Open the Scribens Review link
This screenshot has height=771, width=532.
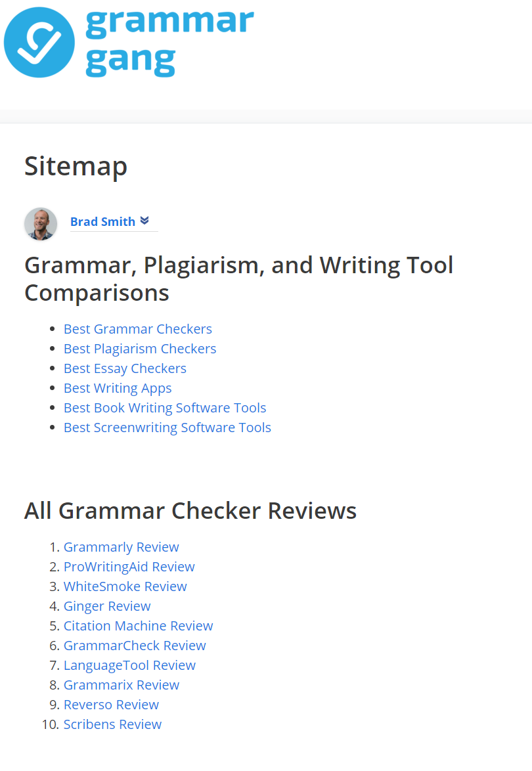(x=112, y=724)
